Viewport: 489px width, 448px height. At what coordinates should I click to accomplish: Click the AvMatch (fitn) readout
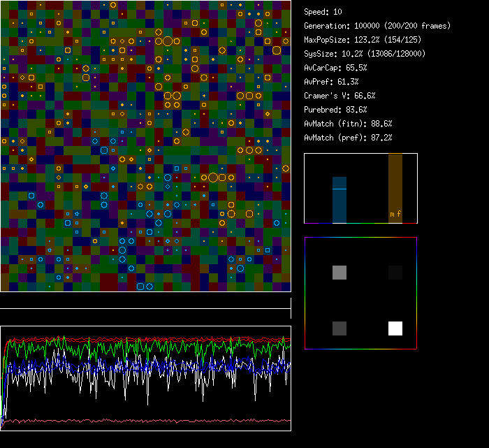[348, 124]
